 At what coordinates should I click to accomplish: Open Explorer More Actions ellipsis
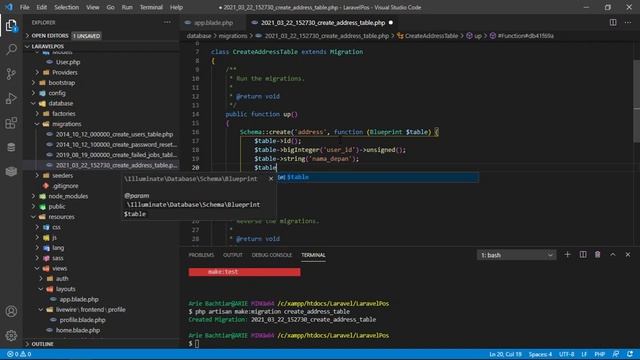[167, 22]
